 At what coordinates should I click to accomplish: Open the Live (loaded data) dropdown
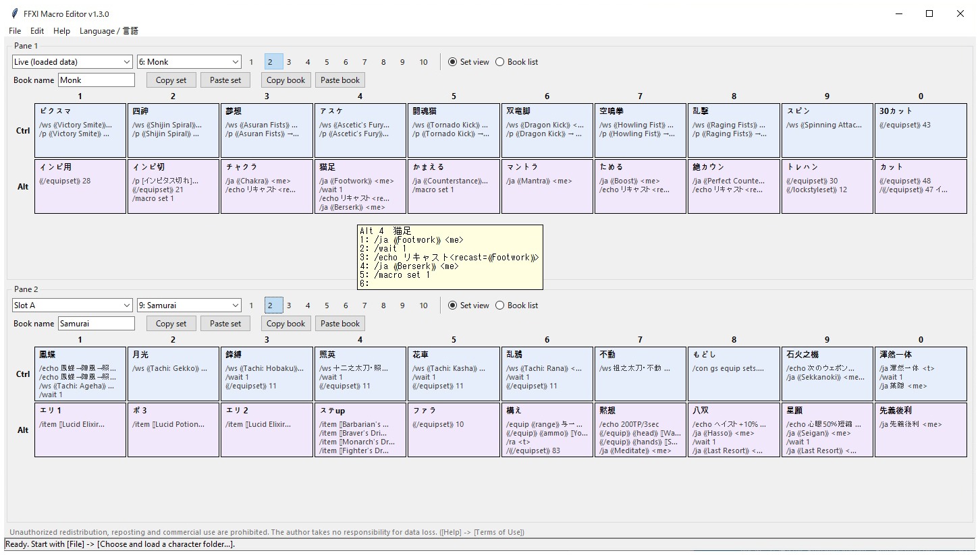72,62
